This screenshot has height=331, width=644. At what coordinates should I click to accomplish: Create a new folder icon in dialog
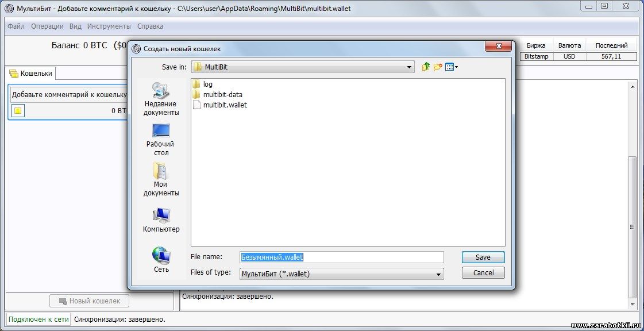tap(438, 67)
